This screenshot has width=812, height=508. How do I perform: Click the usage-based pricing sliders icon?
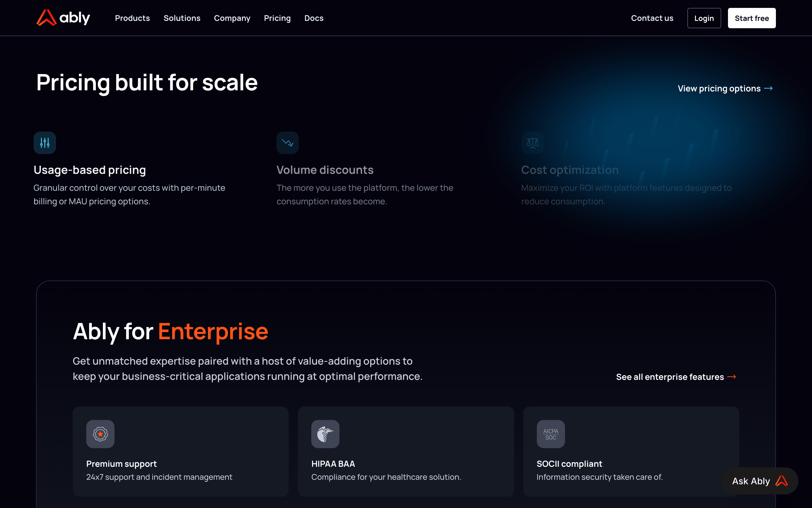pos(45,143)
